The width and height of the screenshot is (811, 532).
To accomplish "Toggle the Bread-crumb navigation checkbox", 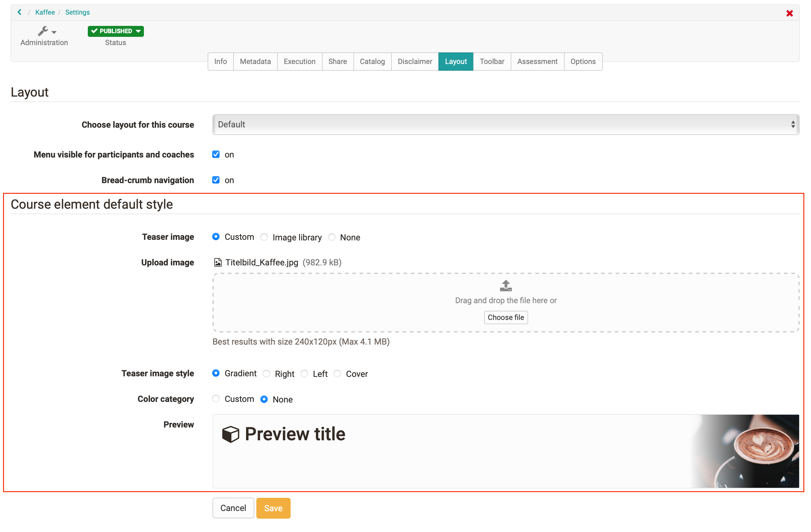I will point(216,180).
